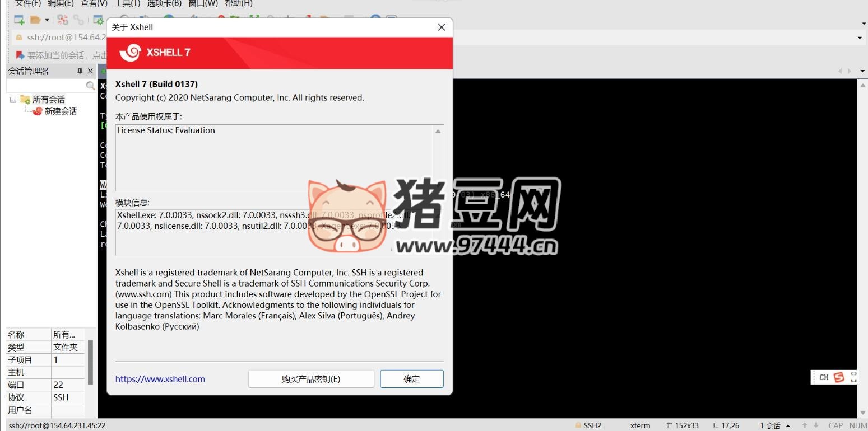Click the bookmark flag icon below address bar
Screen dimensions: 868x431
coord(20,55)
